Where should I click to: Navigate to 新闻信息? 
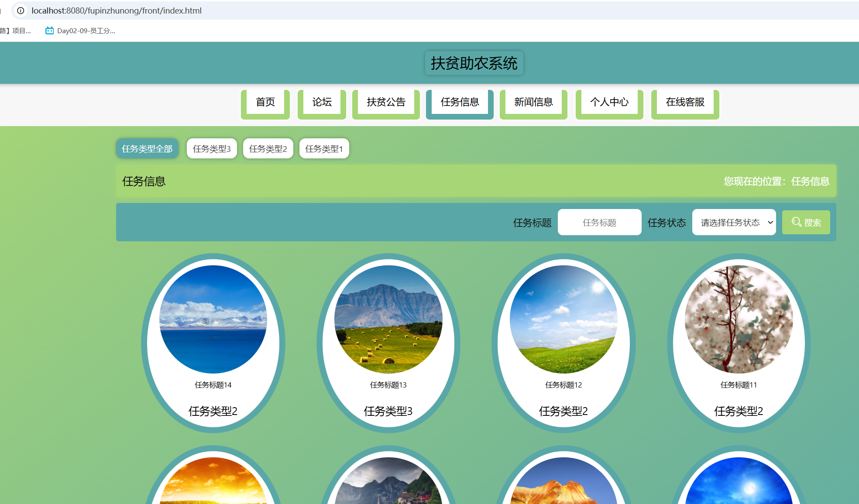point(533,102)
